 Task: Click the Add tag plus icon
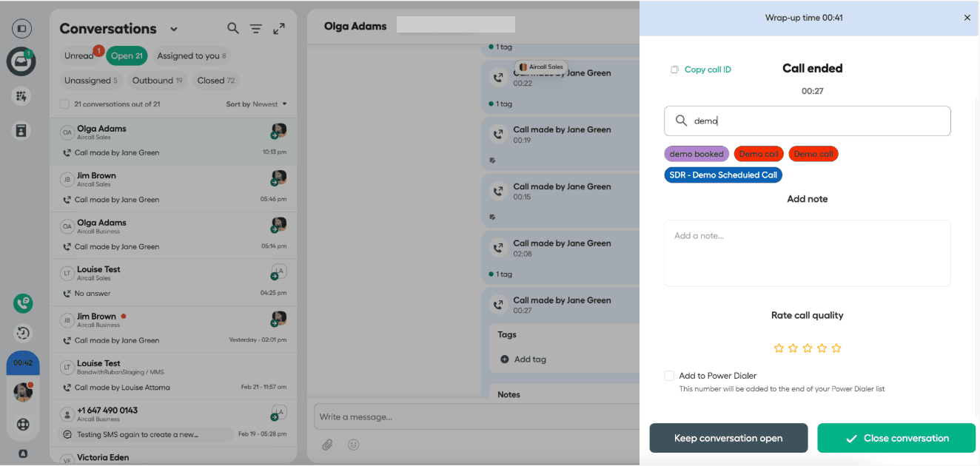click(505, 359)
